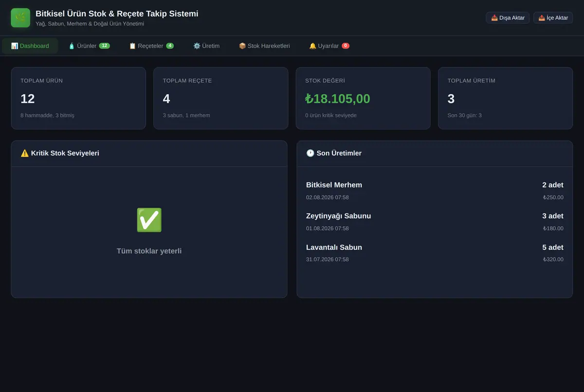Click the Bitkisel Merhem production entry
584x392 pixels.
435,191
